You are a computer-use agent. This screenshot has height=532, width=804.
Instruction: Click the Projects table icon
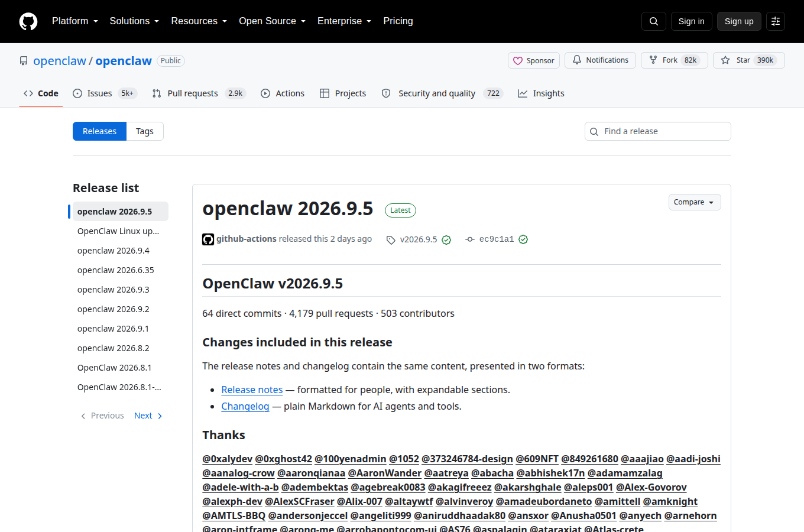(x=325, y=93)
